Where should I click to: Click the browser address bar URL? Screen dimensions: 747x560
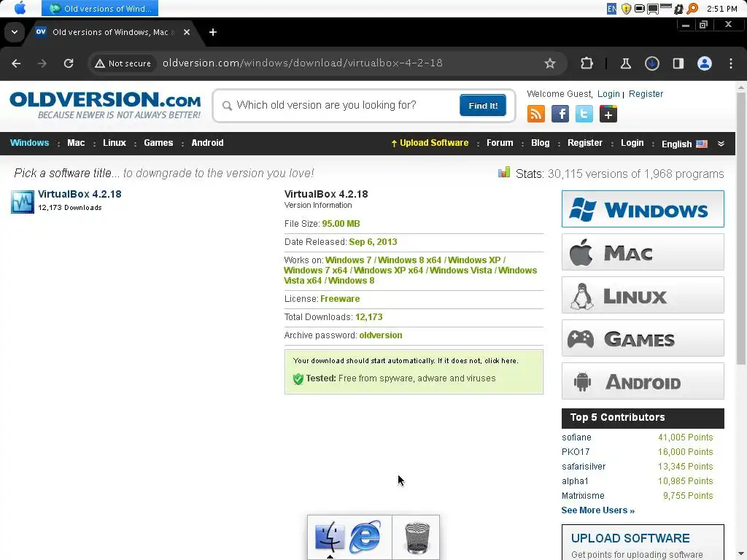(x=303, y=63)
